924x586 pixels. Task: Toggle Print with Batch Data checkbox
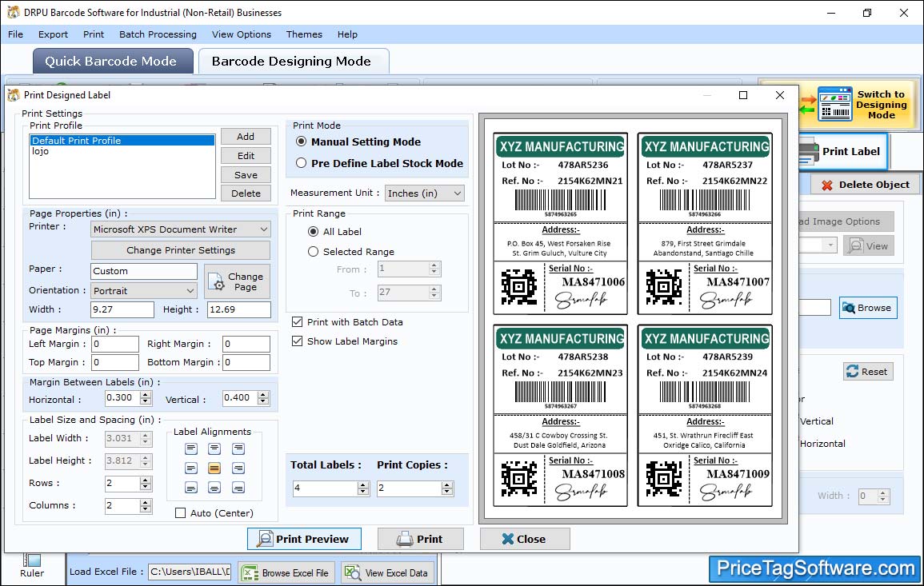click(x=297, y=322)
